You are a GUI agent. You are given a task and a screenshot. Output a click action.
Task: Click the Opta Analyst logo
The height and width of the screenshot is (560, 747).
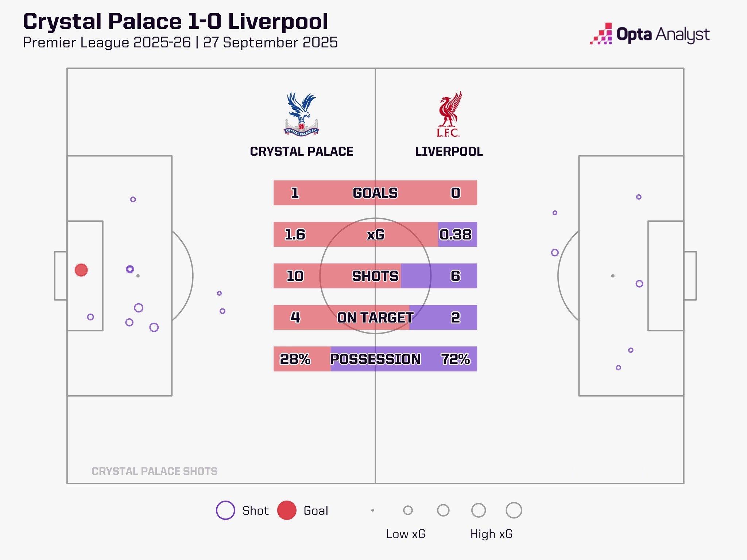[650, 34]
